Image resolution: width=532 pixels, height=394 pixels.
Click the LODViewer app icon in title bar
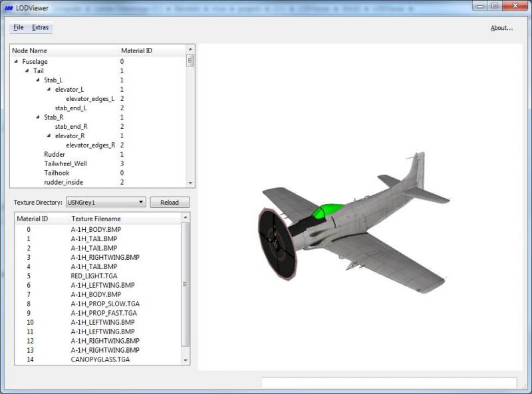pyautogui.click(x=9, y=8)
